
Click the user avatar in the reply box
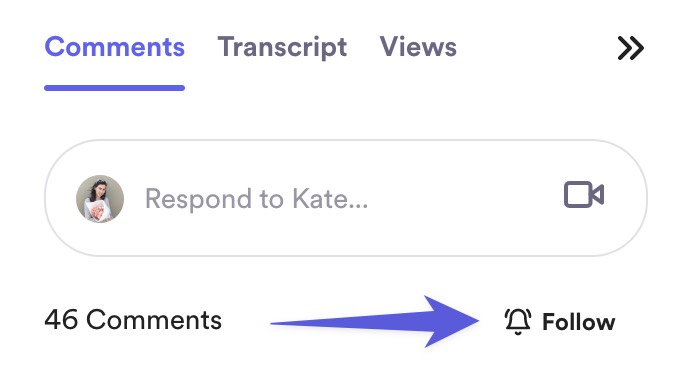click(x=100, y=198)
